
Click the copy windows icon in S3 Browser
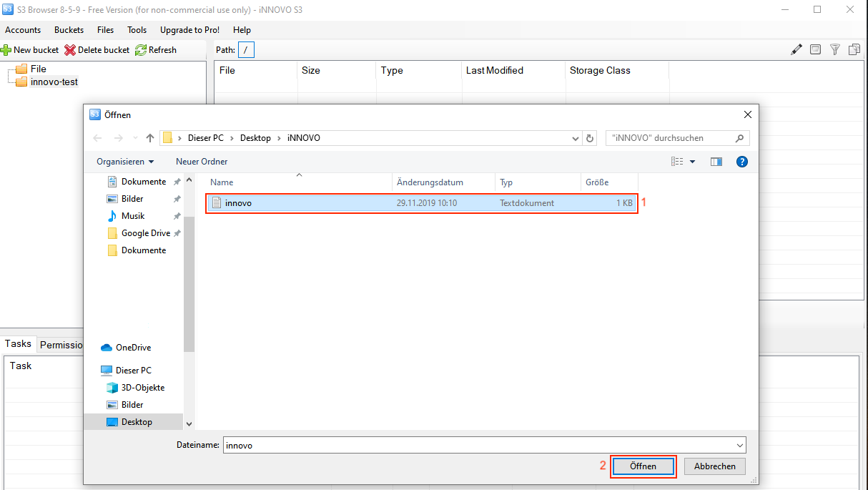tap(854, 49)
